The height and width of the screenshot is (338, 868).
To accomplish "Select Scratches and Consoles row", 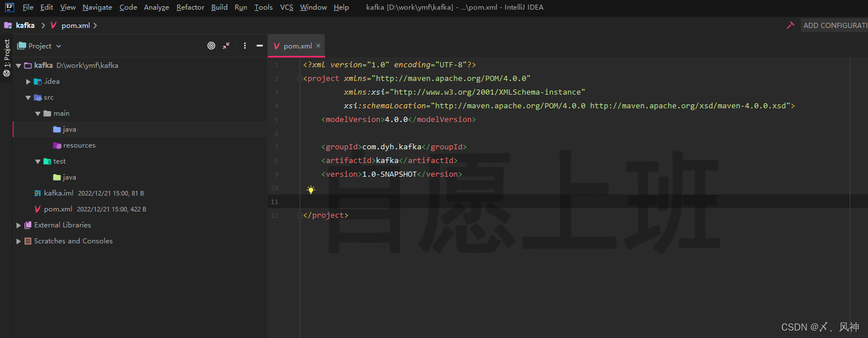I will coord(140,241).
